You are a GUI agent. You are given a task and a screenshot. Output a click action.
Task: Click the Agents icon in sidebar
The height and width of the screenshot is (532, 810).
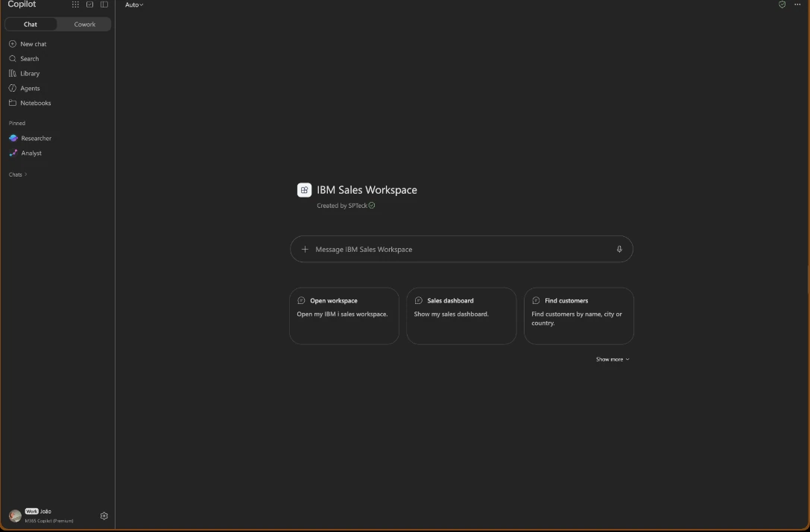(x=13, y=89)
